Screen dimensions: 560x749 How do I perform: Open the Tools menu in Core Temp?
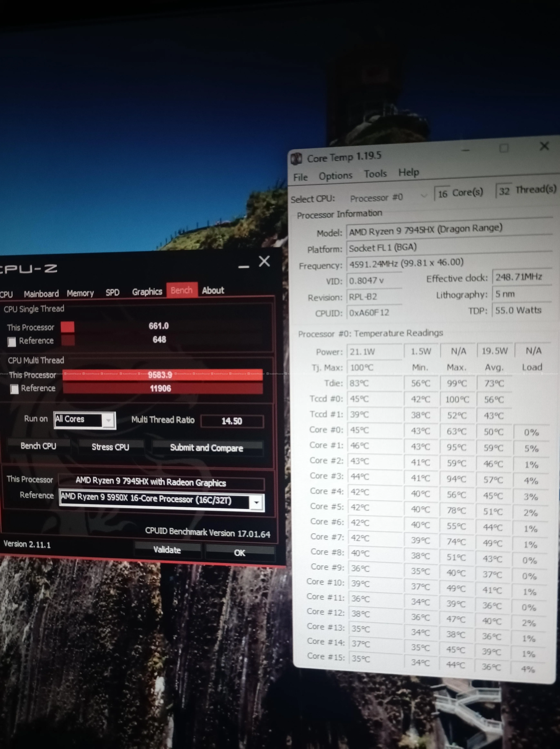tap(375, 174)
